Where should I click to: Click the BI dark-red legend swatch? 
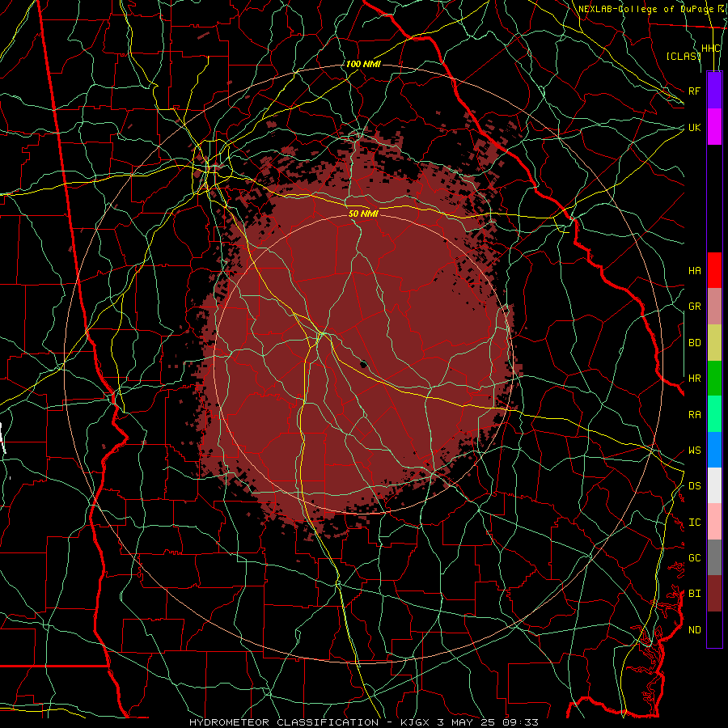pos(714,594)
